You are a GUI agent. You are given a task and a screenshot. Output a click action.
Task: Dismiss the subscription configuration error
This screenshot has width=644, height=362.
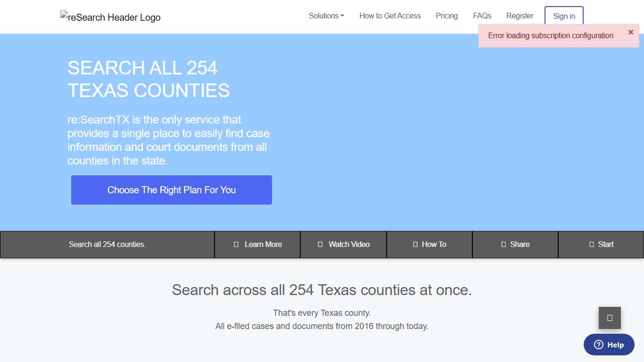[631, 32]
